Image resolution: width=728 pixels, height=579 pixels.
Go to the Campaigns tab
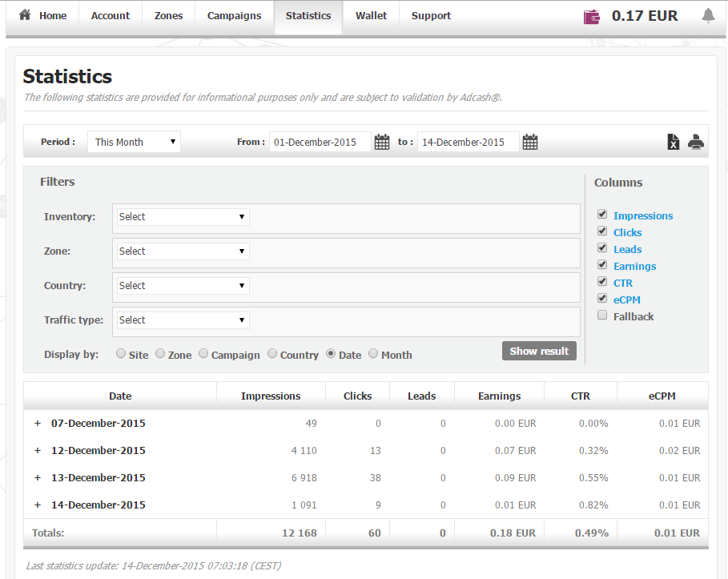[235, 16]
